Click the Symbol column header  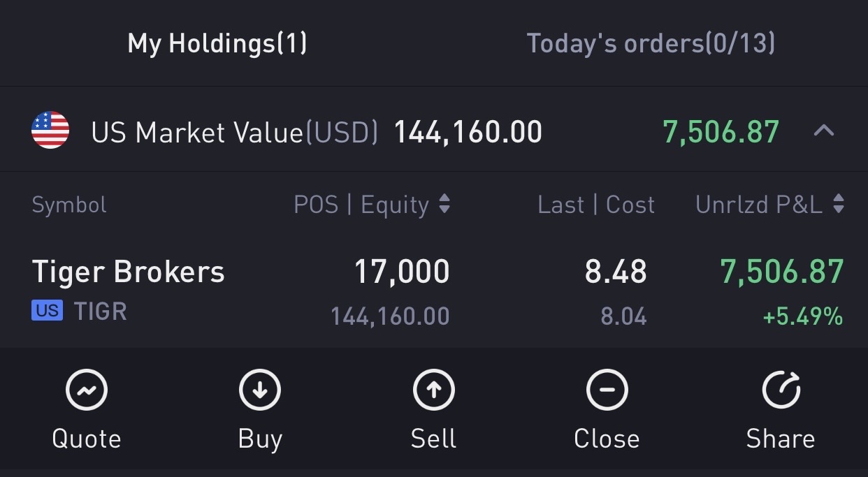tap(69, 205)
